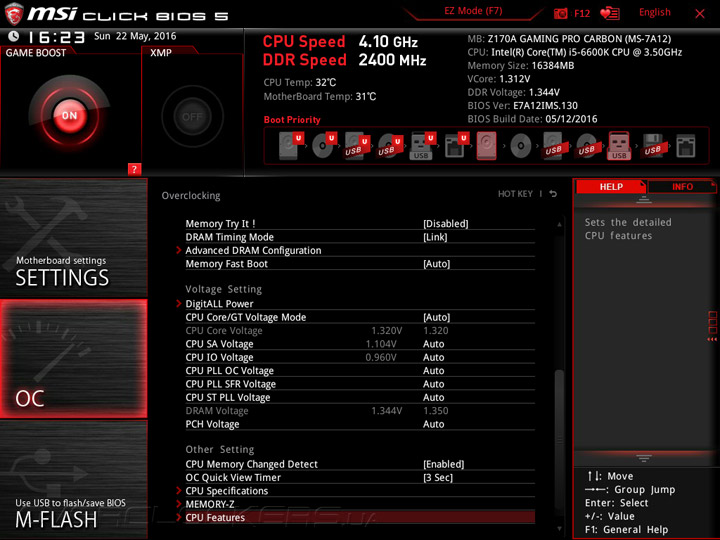
Task: Switch to the HELP tab
Action: click(x=611, y=186)
